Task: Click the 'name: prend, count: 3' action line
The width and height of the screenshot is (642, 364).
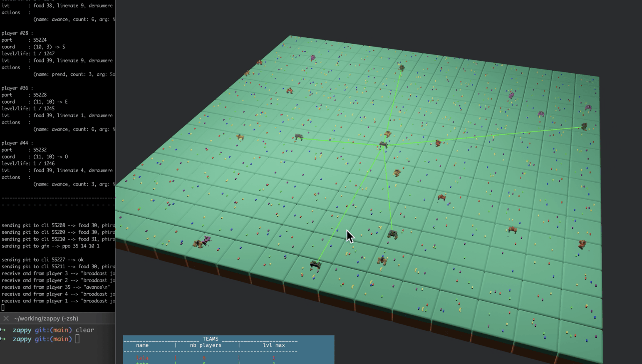Action: [x=74, y=74]
